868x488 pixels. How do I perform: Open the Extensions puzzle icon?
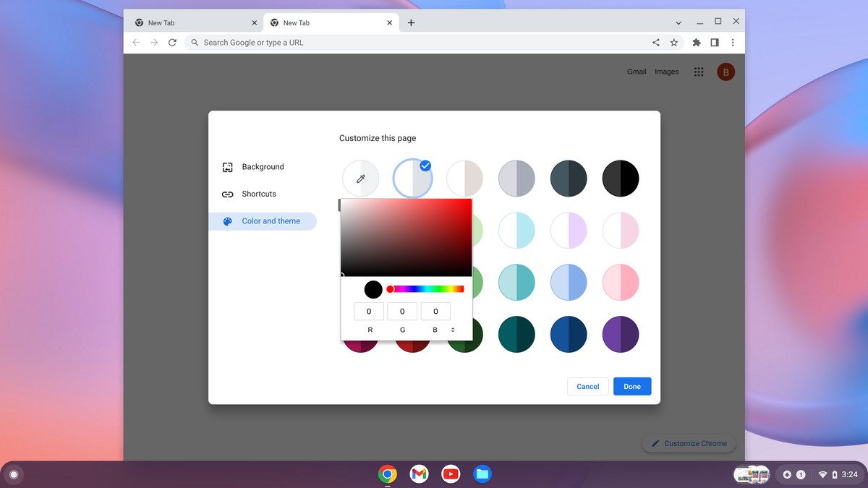pos(697,43)
